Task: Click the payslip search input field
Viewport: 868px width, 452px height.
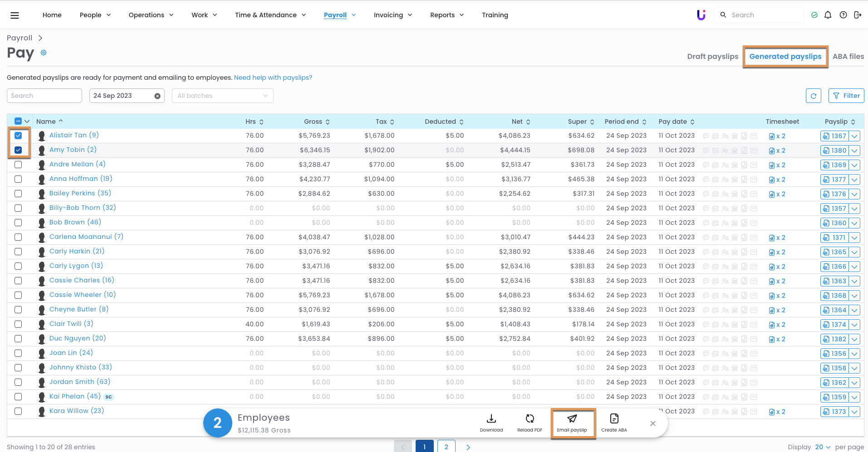Action: point(44,96)
